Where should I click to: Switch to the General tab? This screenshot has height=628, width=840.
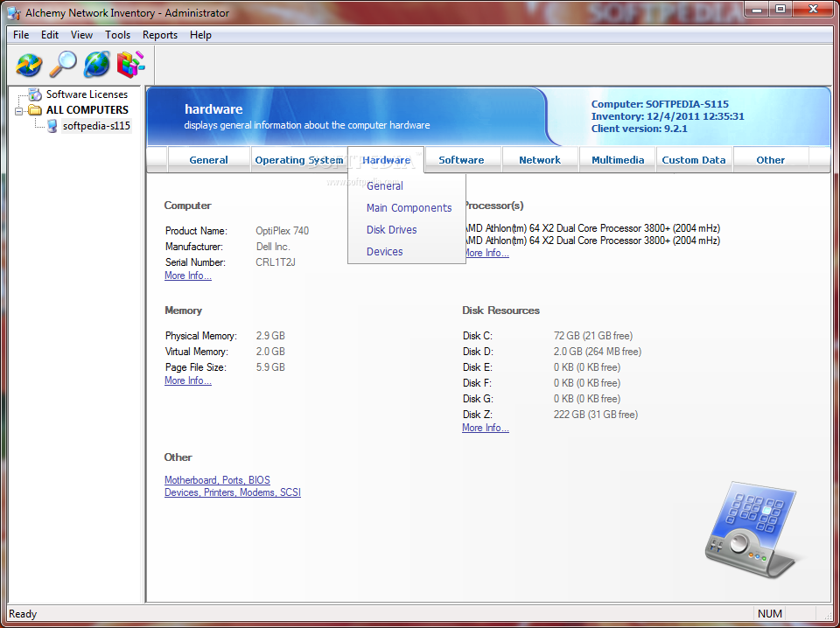(x=209, y=160)
